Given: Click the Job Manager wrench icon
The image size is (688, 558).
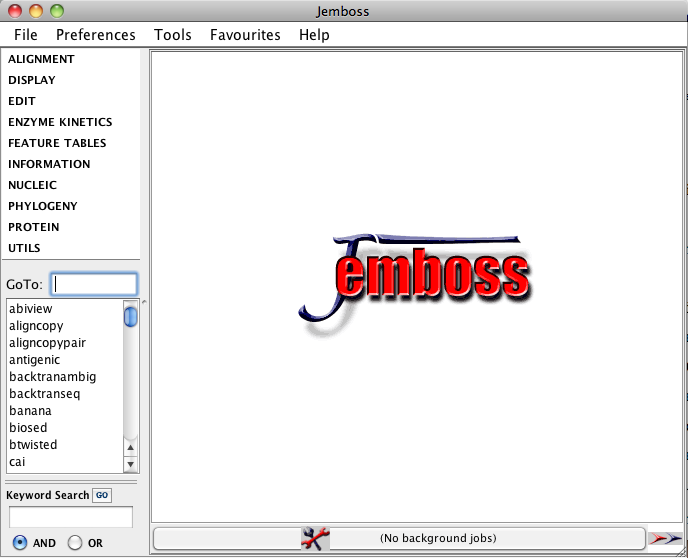Looking at the screenshot, I should click(315, 538).
